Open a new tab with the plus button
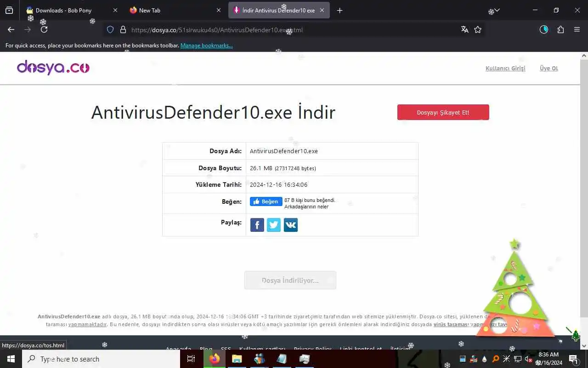This screenshot has height=368, width=588. point(340,10)
